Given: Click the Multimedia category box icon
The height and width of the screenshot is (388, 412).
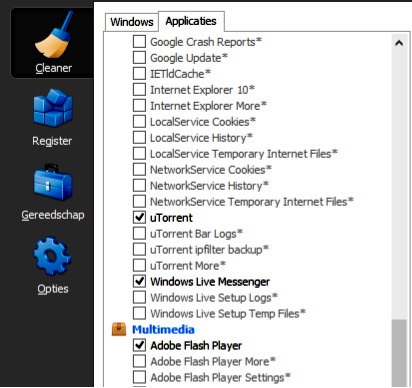Looking at the screenshot, I should click(119, 329).
